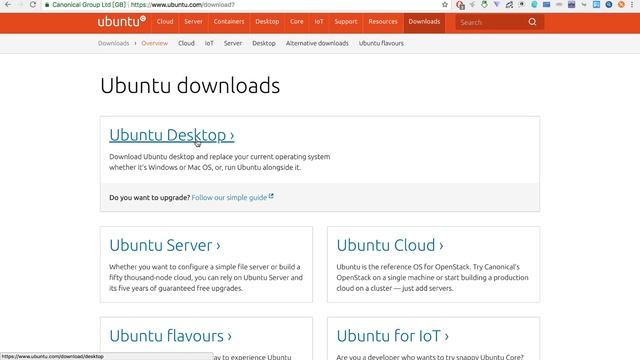Open the Server item in orange navigation
Image resolution: width=640 pixels, height=360 pixels.
pos(193,22)
